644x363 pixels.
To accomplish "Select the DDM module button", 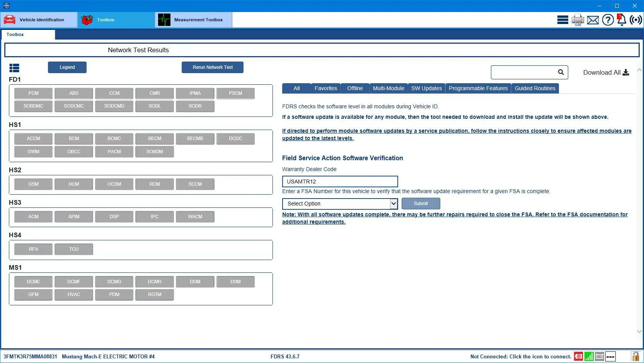I will click(195, 282).
